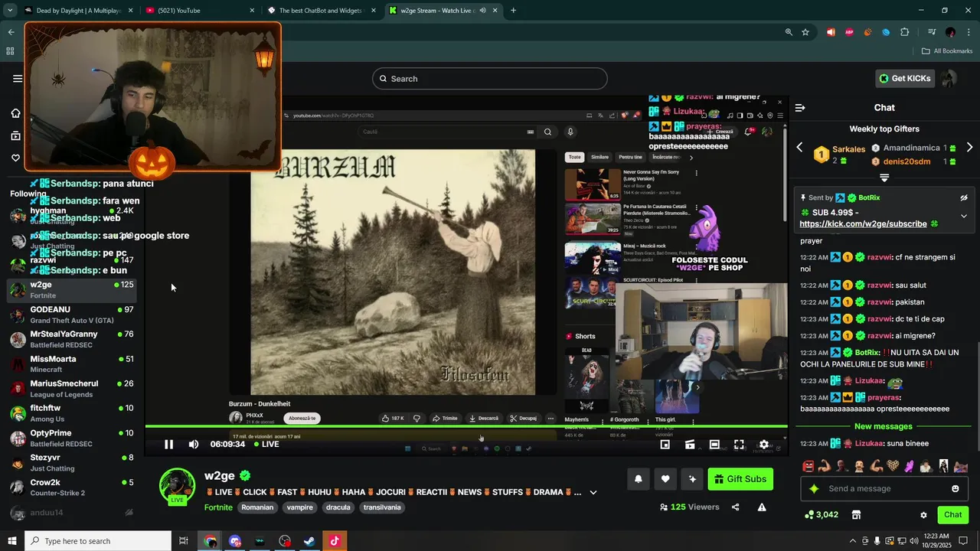The width and height of the screenshot is (980, 551).
Task: Open the player settings gear
Action: [763, 444]
